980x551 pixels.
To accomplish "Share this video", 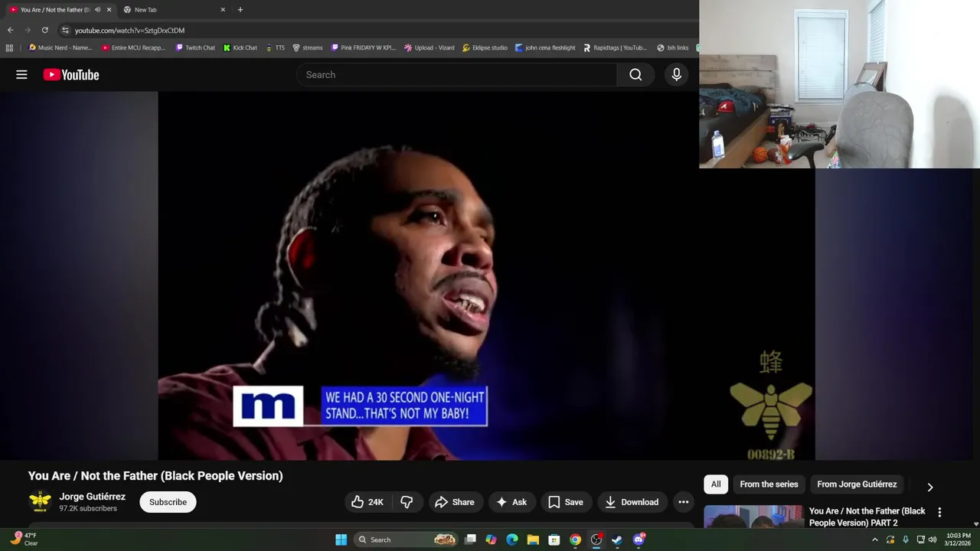I will pos(455,502).
